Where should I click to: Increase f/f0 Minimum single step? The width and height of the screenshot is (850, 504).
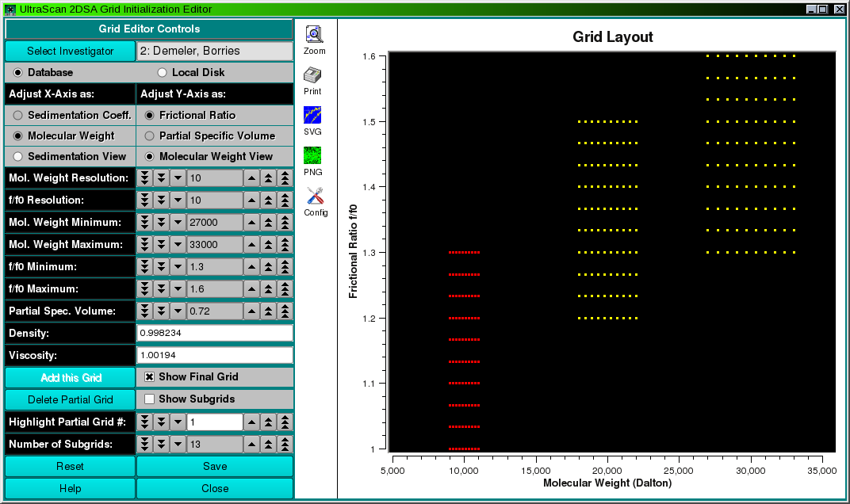tap(251, 266)
